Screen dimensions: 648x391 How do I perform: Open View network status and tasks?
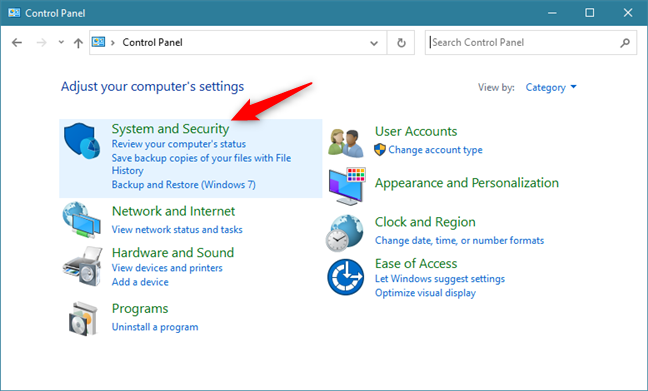(177, 229)
